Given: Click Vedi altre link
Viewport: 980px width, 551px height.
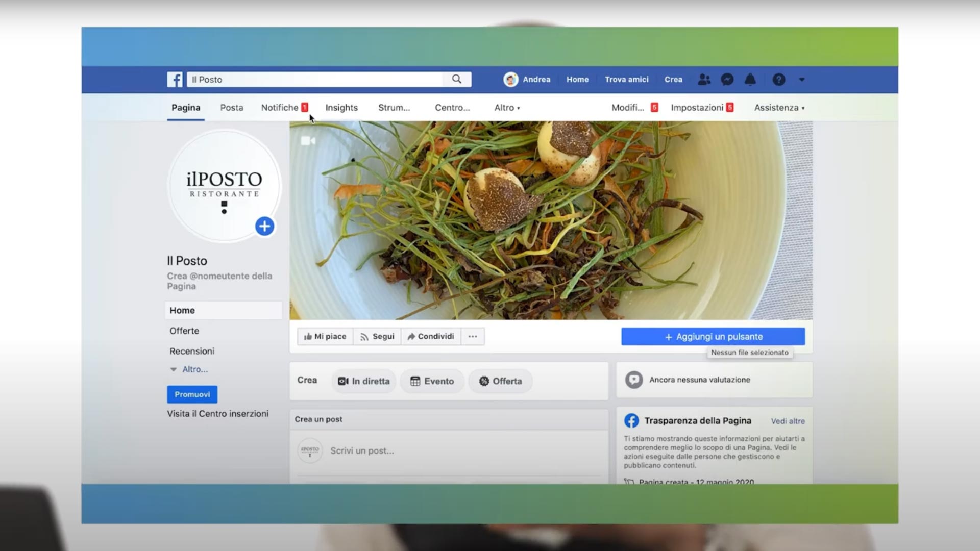Looking at the screenshot, I should point(788,421).
